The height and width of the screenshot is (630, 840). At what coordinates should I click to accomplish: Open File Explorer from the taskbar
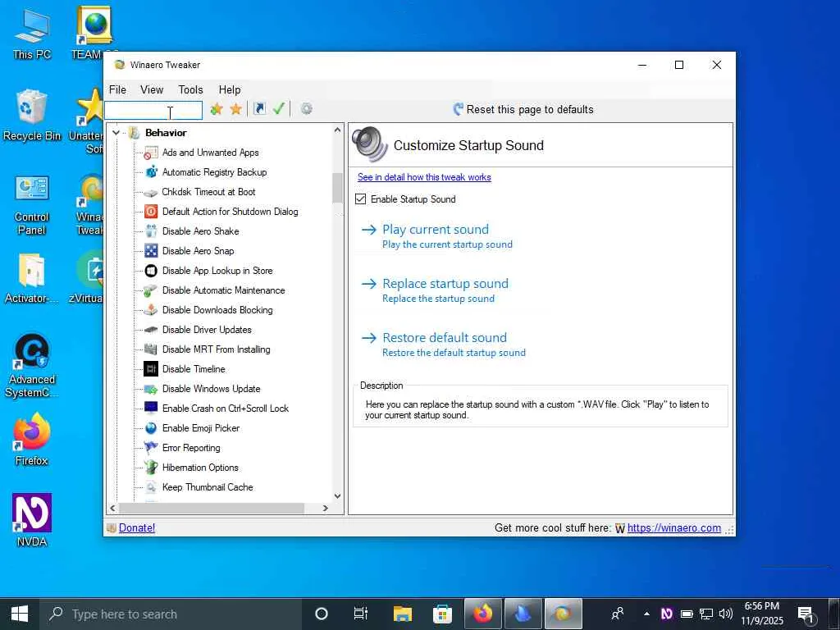click(x=402, y=614)
